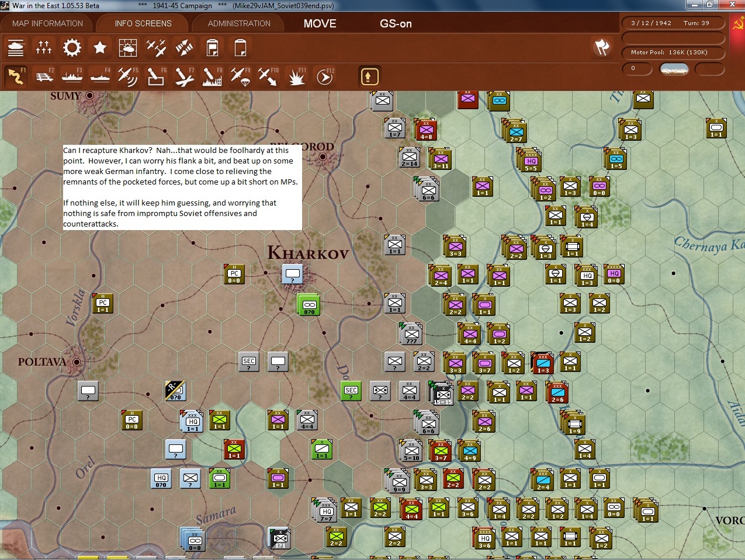Select the 5=10 infantry stack
745x560 pixels.
point(411,450)
